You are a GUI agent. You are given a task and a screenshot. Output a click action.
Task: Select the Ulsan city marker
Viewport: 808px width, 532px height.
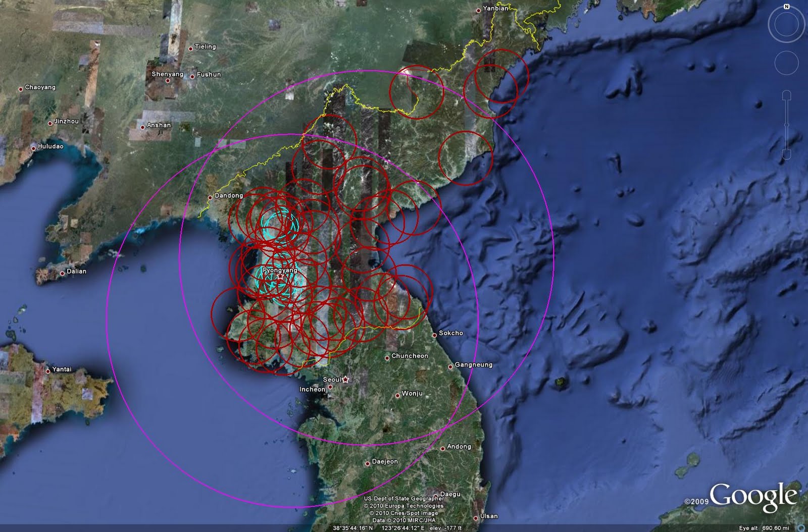pyautogui.click(x=476, y=518)
